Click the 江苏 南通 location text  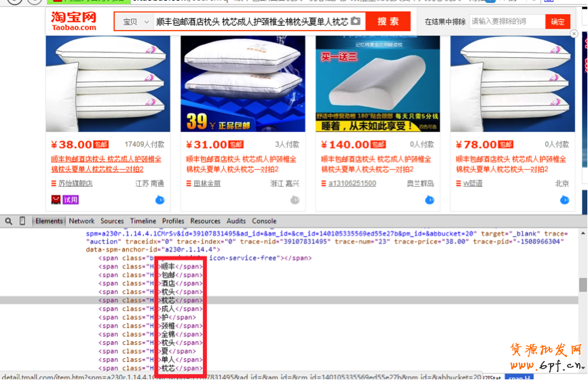[149, 184]
